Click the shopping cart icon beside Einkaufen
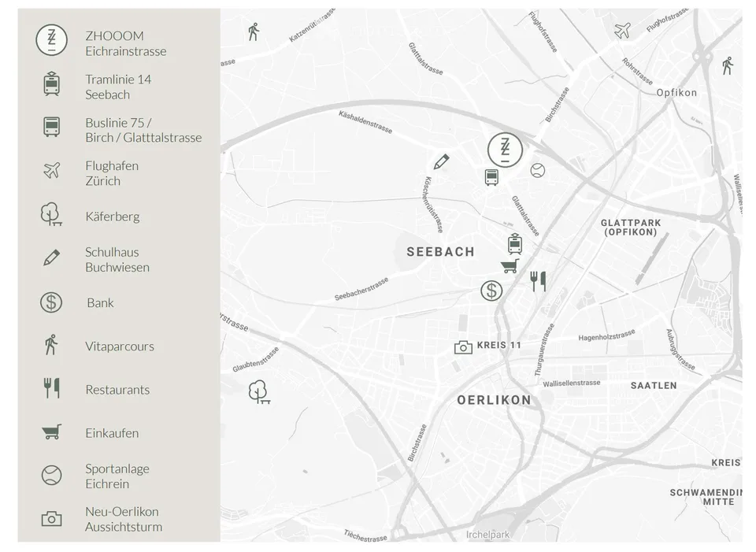The width and height of the screenshot is (756, 552). 52,432
